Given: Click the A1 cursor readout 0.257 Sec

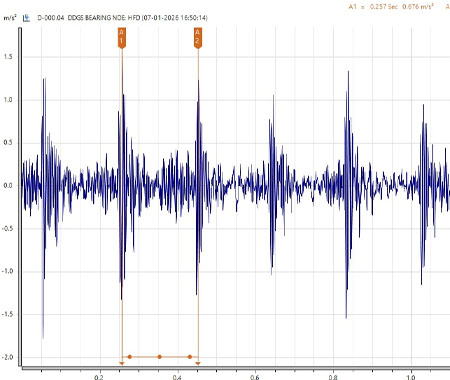Looking at the screenshot, I should point(384,6).
